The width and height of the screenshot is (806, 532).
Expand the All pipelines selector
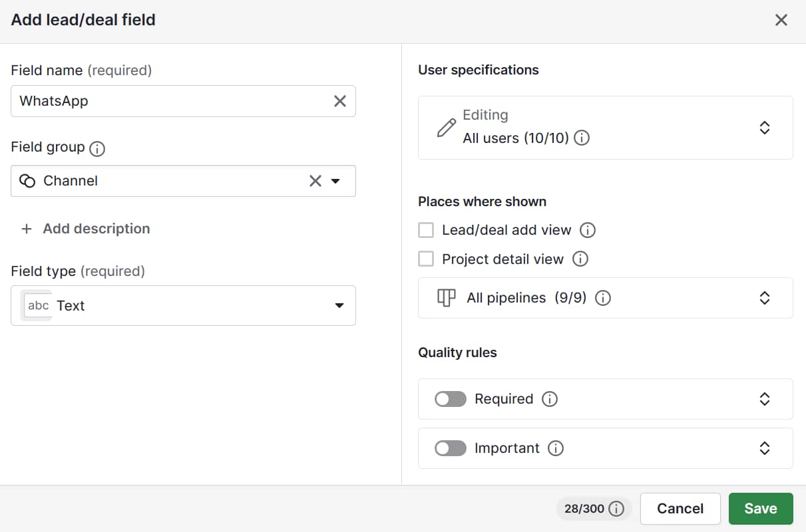point(764,298)
